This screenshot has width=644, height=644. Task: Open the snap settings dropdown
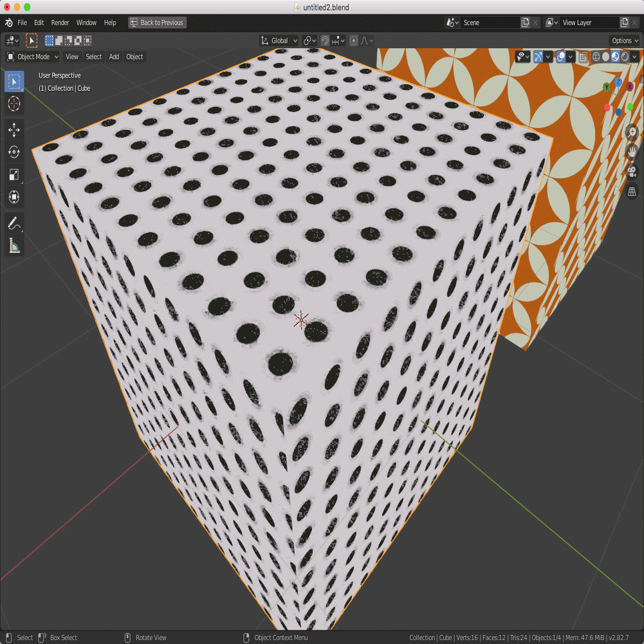point(338,41)
